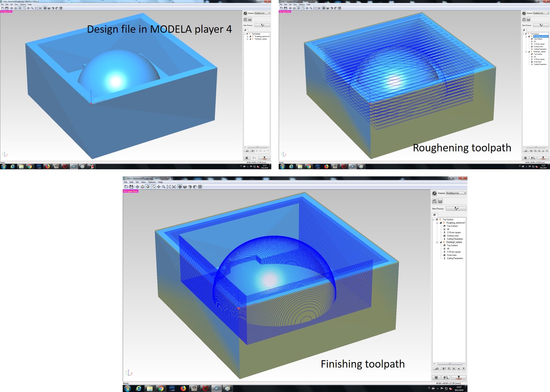Open Edit menu in Finishing toolpath window
Image resolution: width=550 pixels, height=392 pixels.
[x=131, y=182]
